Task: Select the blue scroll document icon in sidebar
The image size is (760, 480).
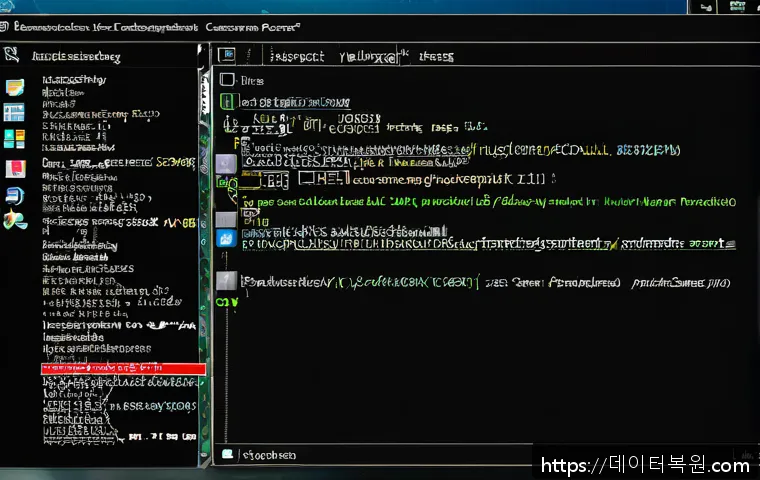Action: [15, 196]
